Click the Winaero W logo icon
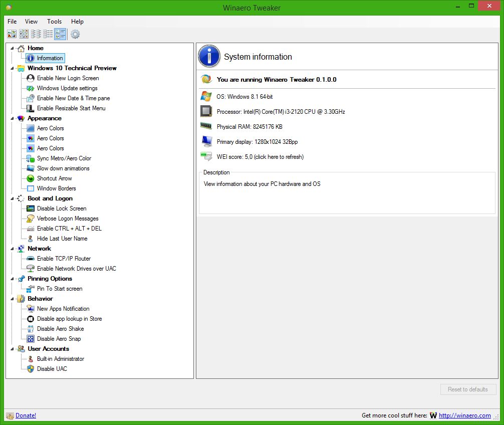Image resolution: width=504 pixels, height=425 pixels. (433, 415)
